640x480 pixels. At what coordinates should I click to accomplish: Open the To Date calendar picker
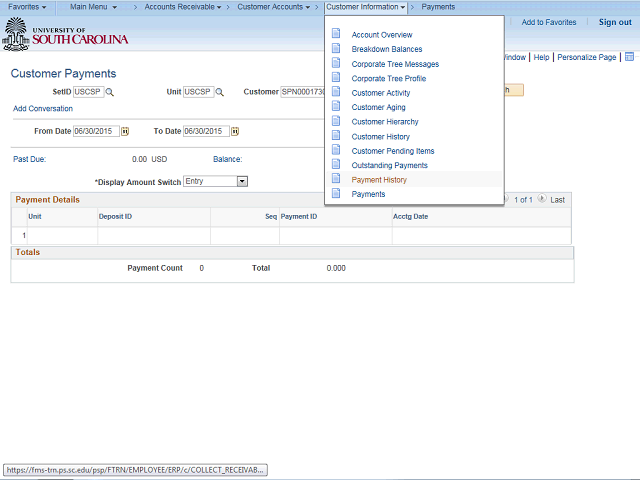(x=236, y=131)
